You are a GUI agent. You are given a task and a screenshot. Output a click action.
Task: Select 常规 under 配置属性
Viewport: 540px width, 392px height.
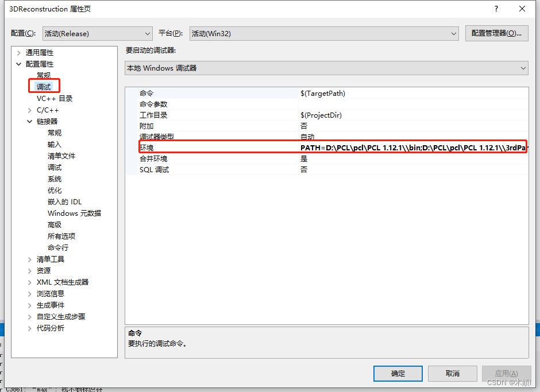44,75
